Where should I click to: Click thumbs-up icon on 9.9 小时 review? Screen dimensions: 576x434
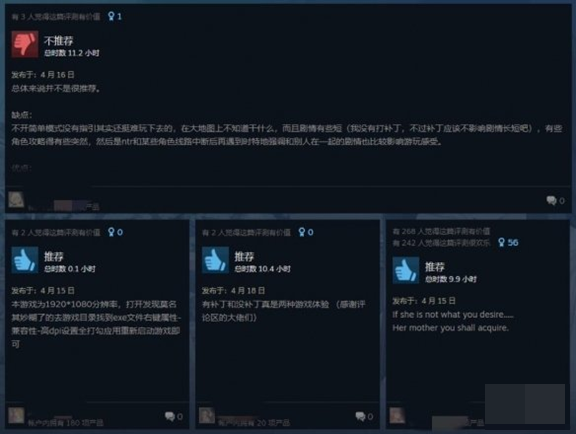tap(406, 270)
